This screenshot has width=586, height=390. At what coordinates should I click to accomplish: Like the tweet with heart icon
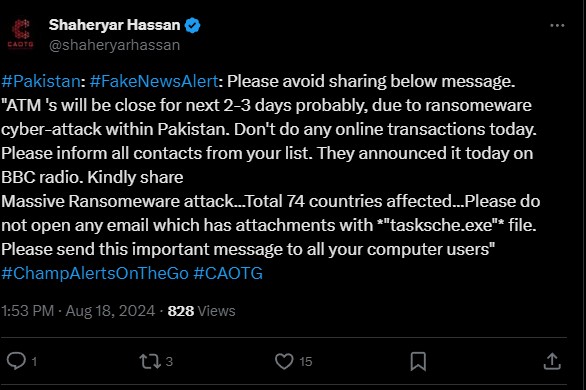284,361
